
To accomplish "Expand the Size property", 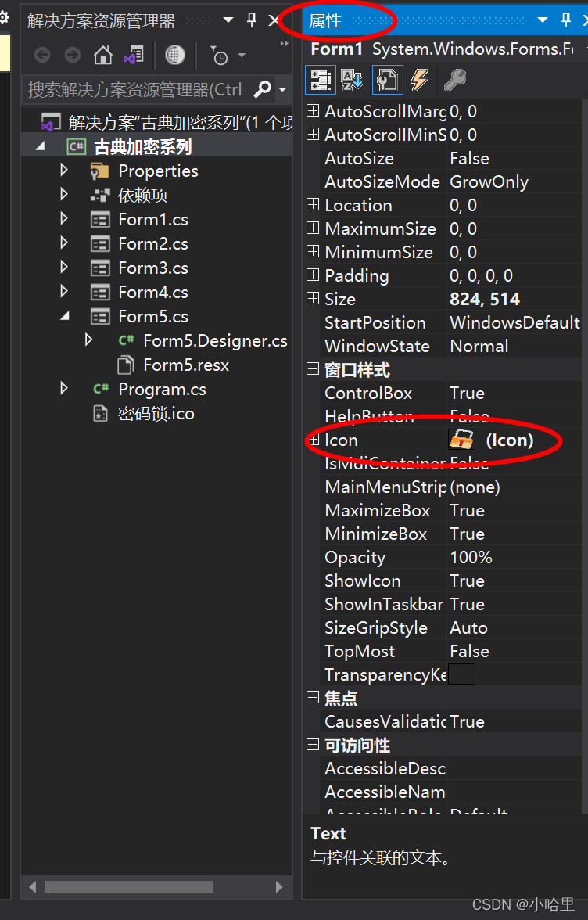I will tap(313, 298).
